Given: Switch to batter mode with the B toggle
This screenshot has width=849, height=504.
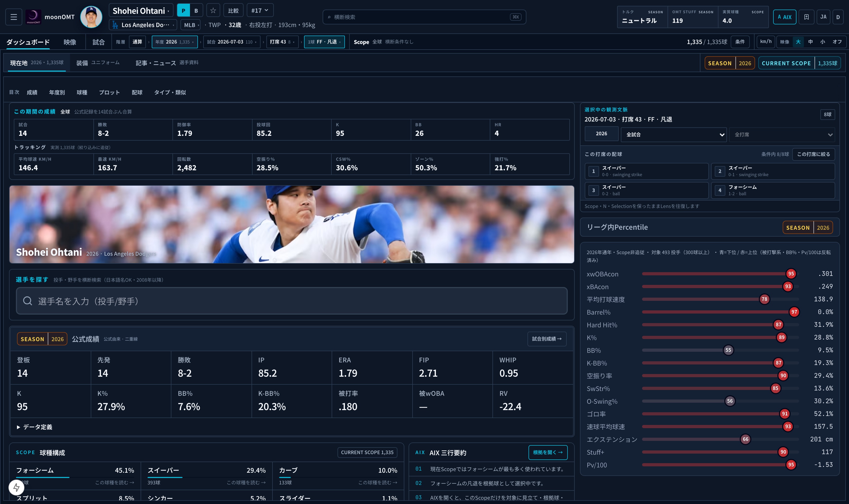Looking at the screenshot, I should pyautogui.click(x=196, y=11).
